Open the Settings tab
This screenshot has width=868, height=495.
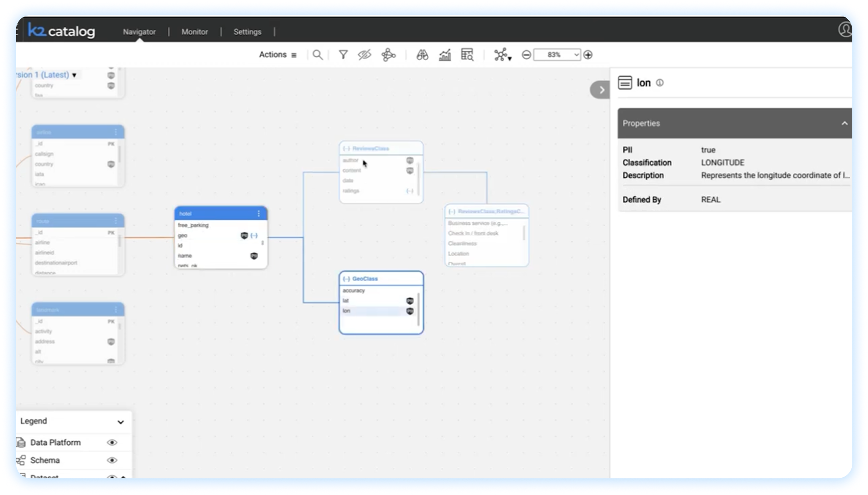point(247,31)
